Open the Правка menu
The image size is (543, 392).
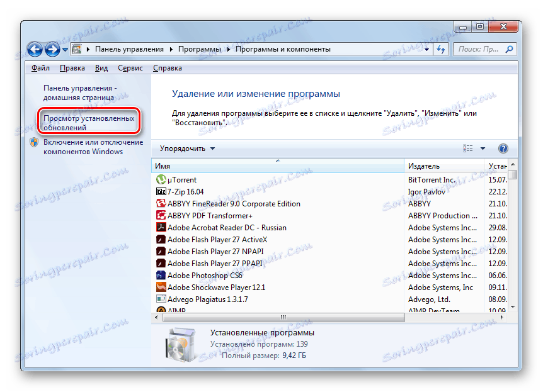72,68
